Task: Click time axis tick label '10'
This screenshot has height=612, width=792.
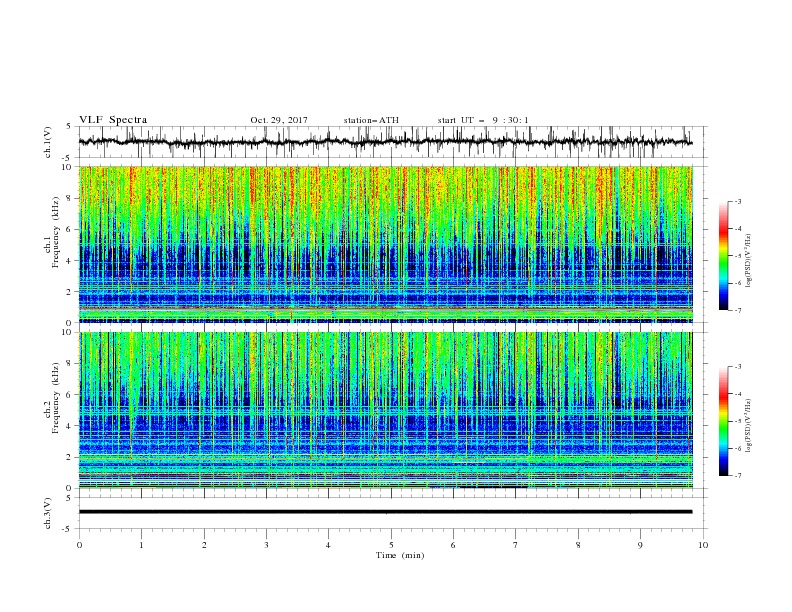Action: [x=703, y=545]
